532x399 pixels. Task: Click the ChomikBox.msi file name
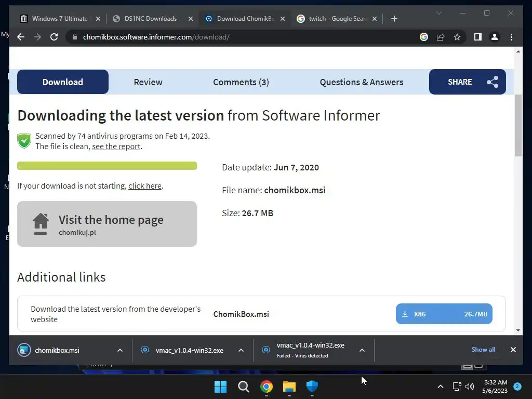tap(241, 314)
